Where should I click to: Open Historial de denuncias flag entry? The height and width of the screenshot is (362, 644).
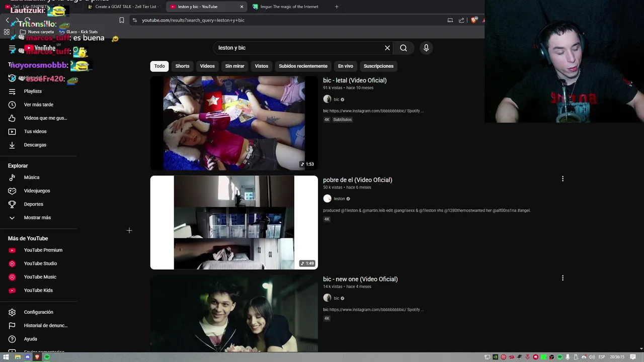(x=38, y=325)
